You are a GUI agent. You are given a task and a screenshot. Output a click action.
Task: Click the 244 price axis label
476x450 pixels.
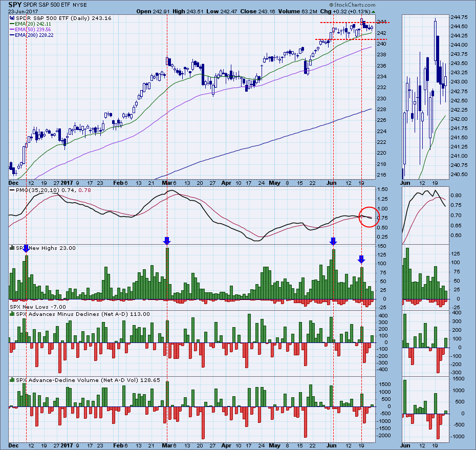coord(381,22)
